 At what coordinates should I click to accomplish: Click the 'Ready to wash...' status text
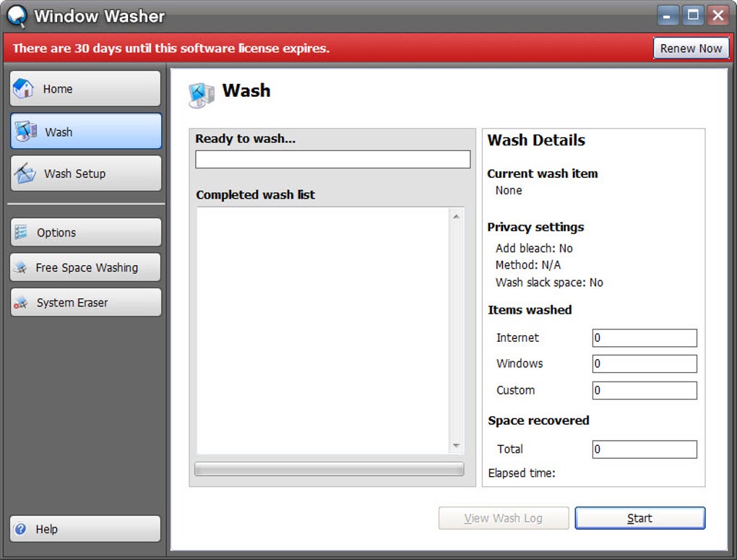[x=246, y=139]
